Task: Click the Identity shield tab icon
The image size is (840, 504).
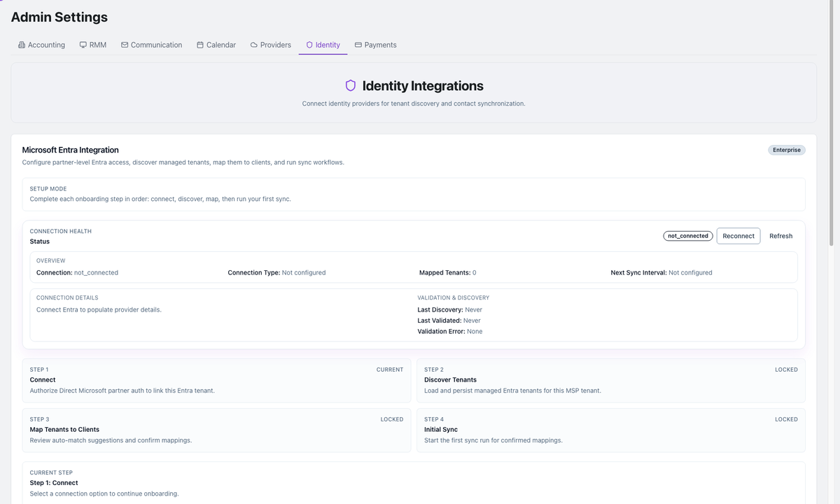Action: click(309, 45)
